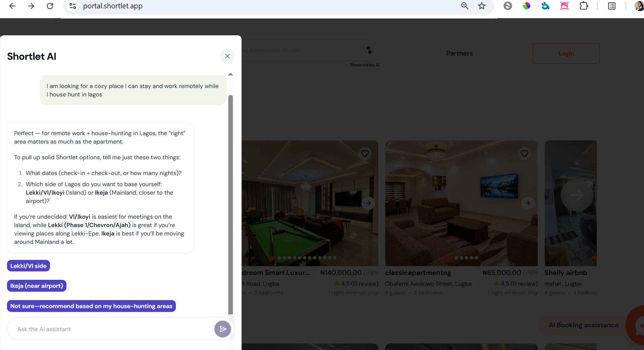Open the Shelly airbnb listing title
Image resolution: width=644 pixels, height=350 pixels.
coord(566,273)
